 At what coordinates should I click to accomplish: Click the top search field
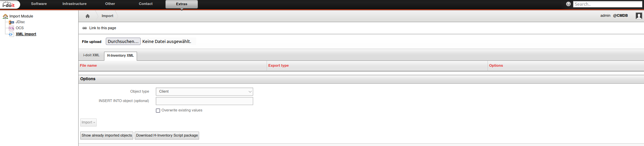click(607, 4)
